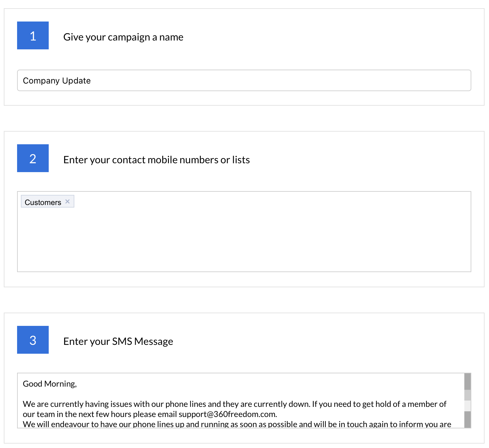Viewport: 489px width, 448px height.
Task: Click the × on the Customers chip
Action: coord(67,201)
